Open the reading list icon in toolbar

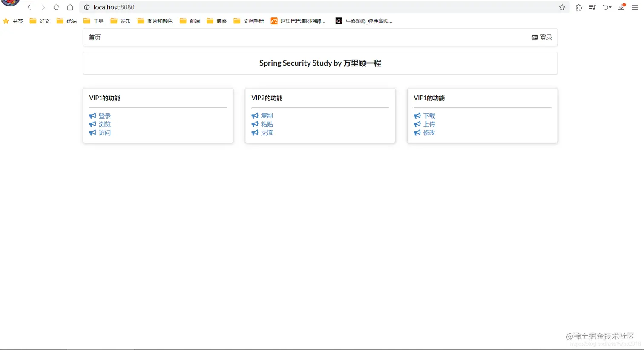pyautogui.click(x=592, y=7)
